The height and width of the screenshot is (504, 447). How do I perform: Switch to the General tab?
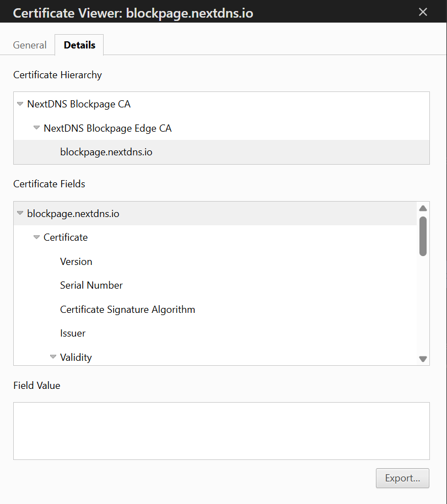(x=30, y=45)
